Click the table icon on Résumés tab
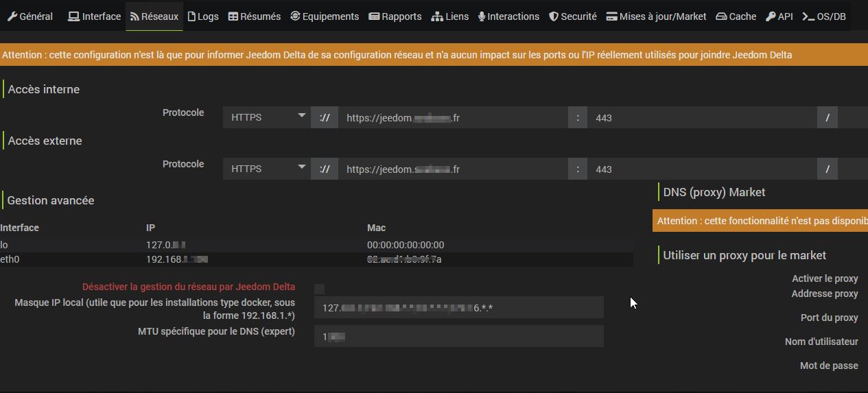868x393 pixels. pos(233,16)
